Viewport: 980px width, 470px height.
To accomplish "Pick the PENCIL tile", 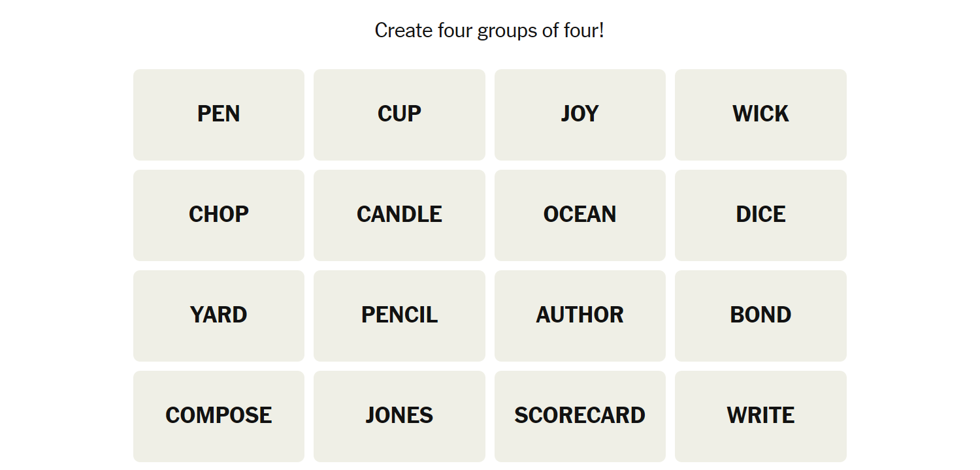I will [x=399, y=316].
